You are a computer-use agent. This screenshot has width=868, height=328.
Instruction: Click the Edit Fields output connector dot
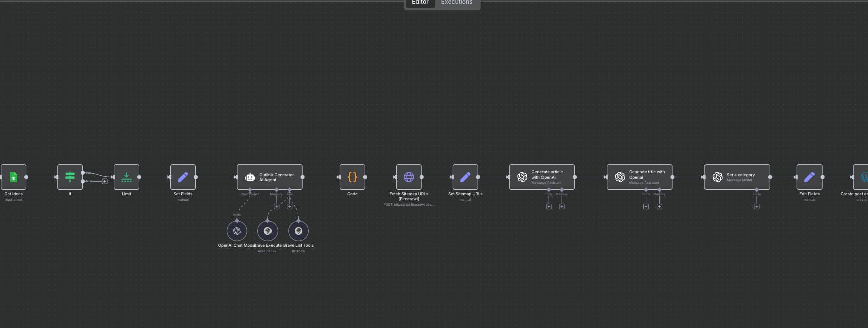tap(823, 177)
